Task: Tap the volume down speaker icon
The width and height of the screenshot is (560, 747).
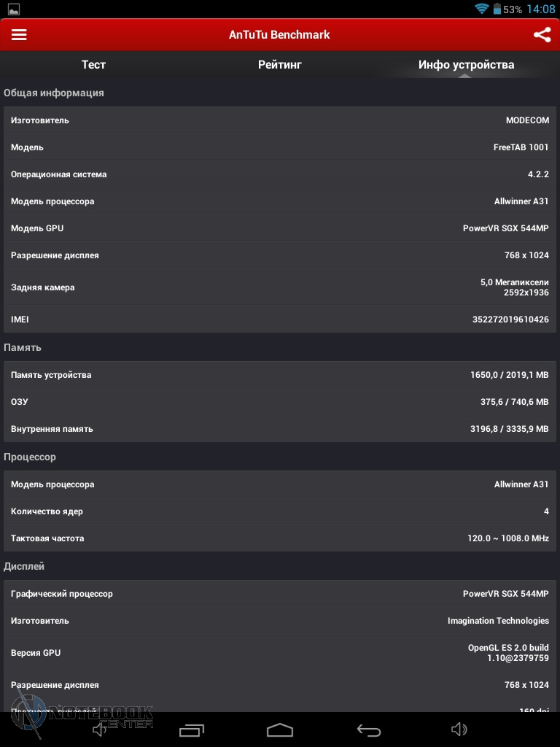Action: click(x=100, y=729)
